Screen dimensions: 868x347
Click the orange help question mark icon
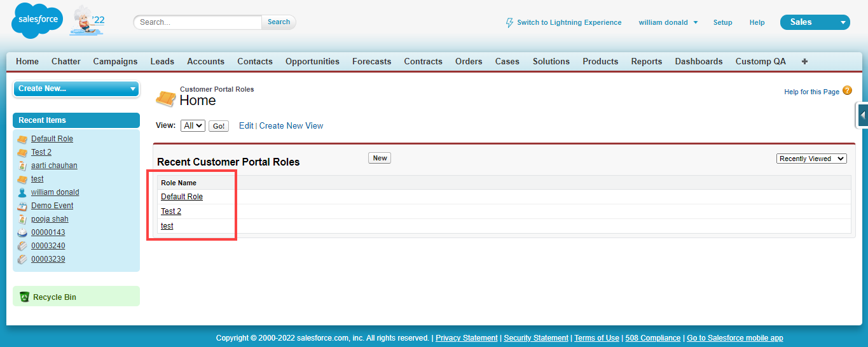coord(847,91)
